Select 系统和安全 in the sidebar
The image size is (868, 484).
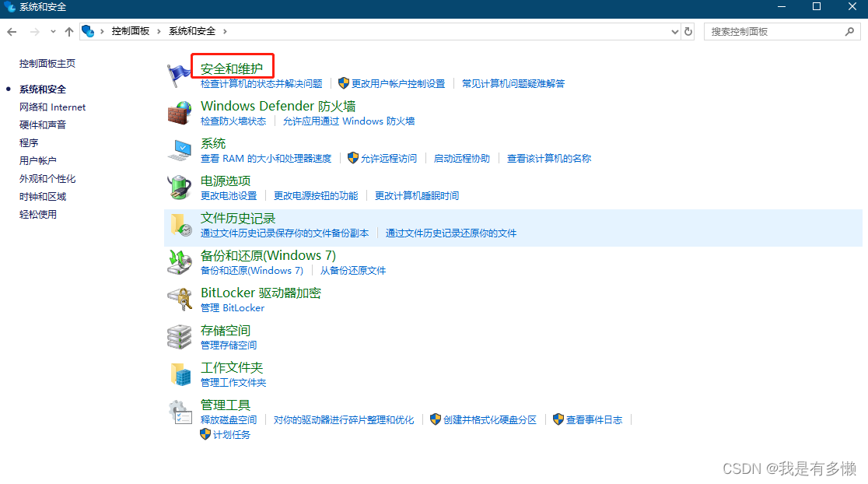[43, 89]
